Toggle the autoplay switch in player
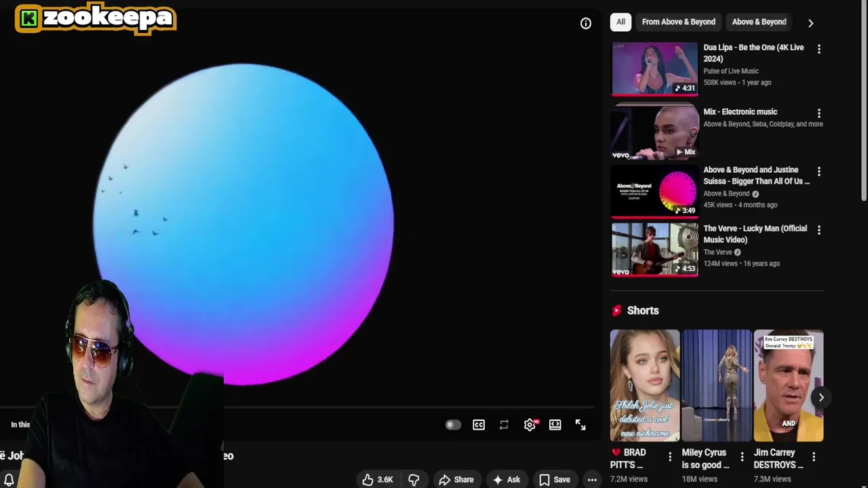 pos(453,425)
